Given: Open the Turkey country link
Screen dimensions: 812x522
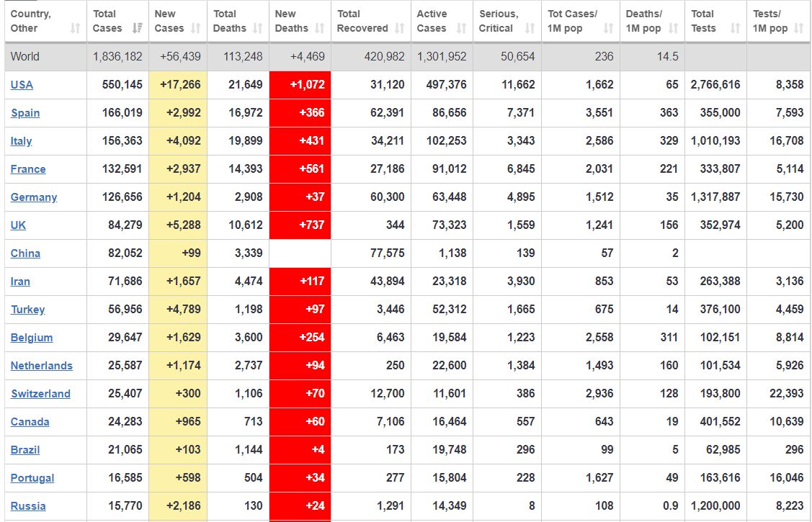Looking at the screenshot, I should [x=28, y=310].
